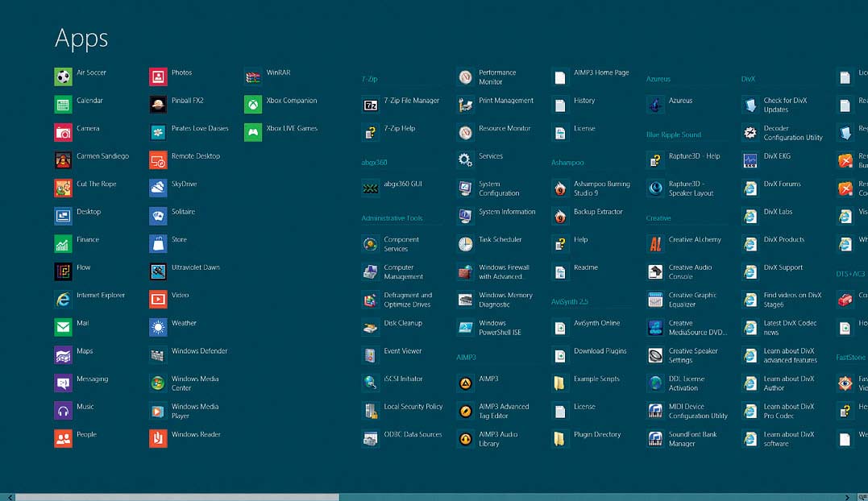Open the Weather sun icon

click(158, 327)
